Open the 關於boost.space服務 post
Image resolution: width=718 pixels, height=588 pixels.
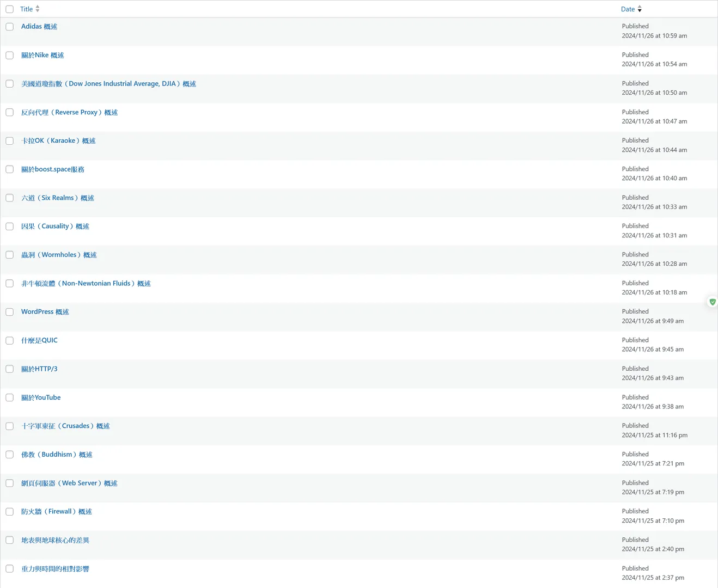tap(52, 169)
